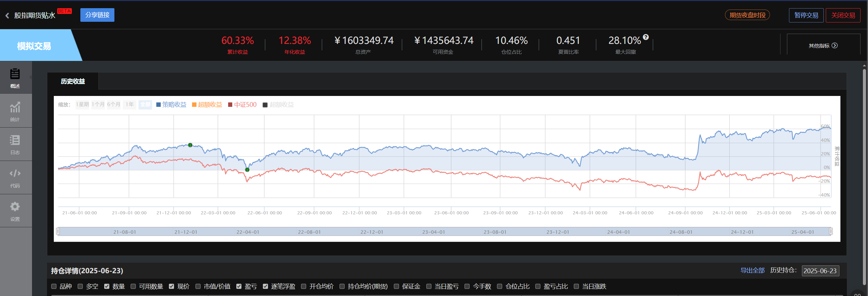
Task: Click the ¥1435643.74 可用资金 value
Action: point(444,40)
